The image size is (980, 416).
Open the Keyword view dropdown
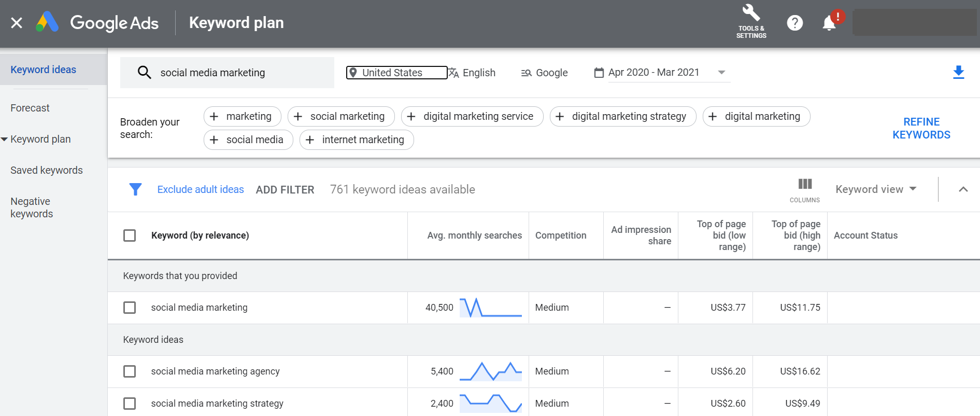coord(876,189)
